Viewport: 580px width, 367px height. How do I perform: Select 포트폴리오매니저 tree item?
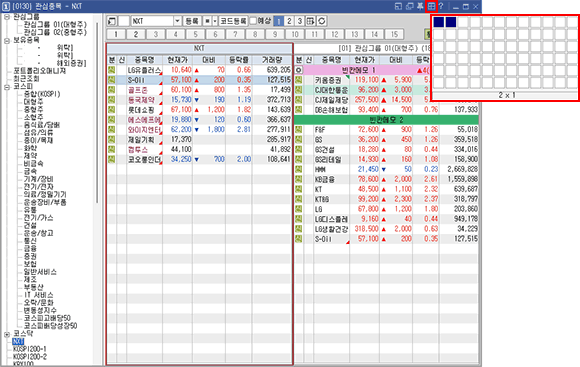point(40,71)
